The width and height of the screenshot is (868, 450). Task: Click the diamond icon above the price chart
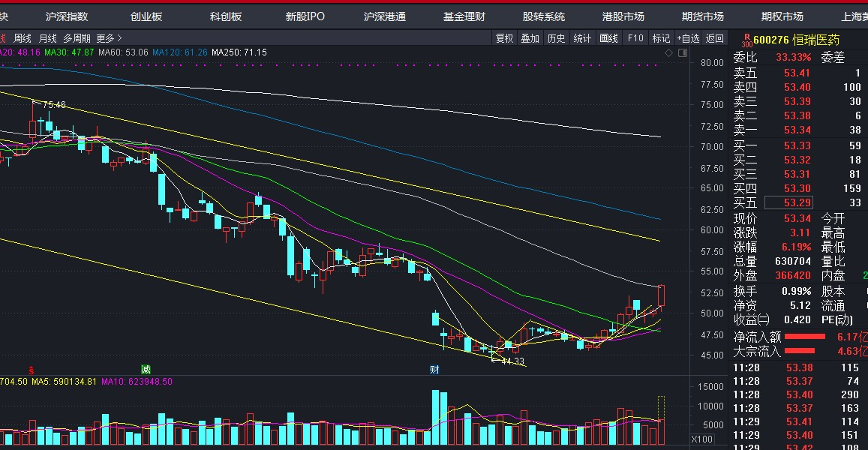[x=668, y=52]
